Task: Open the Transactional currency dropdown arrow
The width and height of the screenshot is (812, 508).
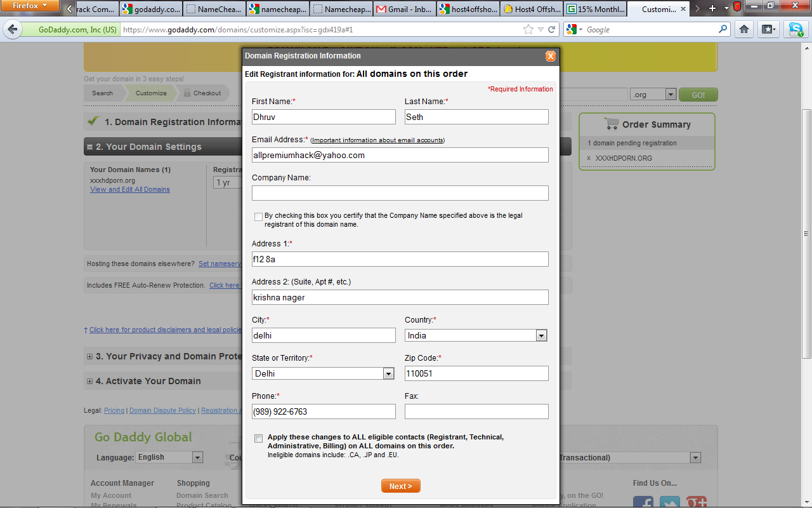Action: tap(695, 457)
